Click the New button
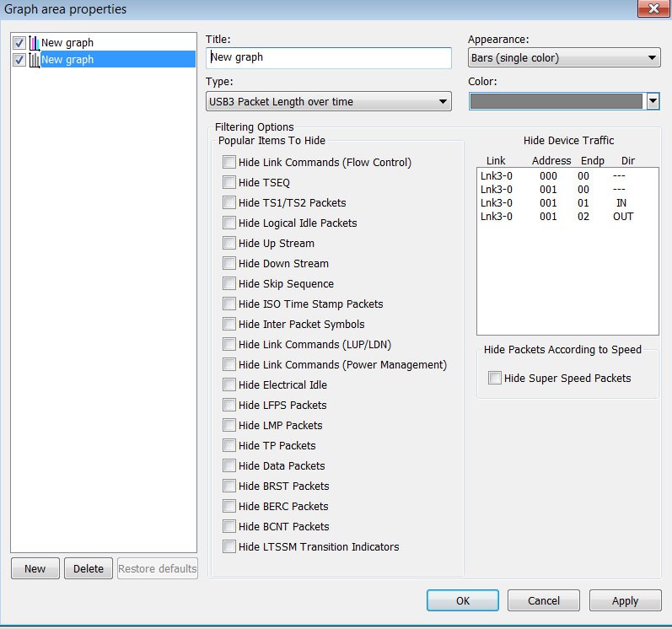 click(x=35, y=568)
